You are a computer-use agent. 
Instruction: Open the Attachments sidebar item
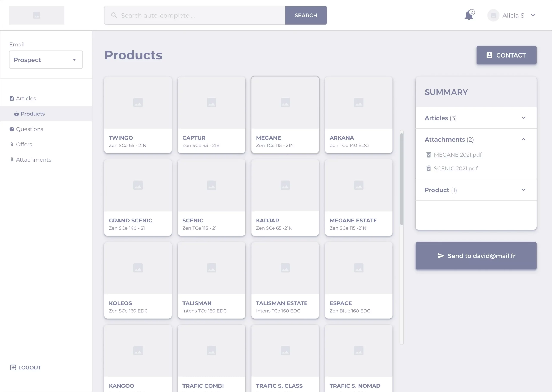33,160
